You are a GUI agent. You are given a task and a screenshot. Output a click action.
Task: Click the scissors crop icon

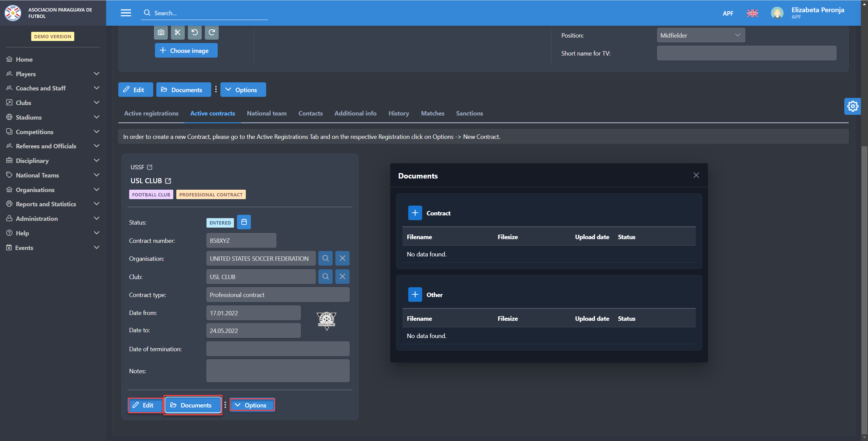pos(178,33)
